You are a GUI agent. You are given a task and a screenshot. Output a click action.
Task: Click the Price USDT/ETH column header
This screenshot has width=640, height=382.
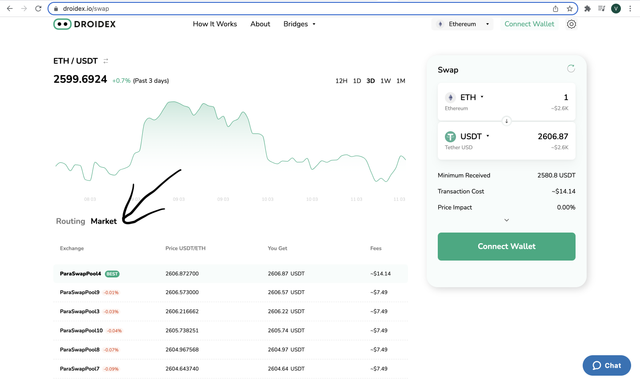185,248
